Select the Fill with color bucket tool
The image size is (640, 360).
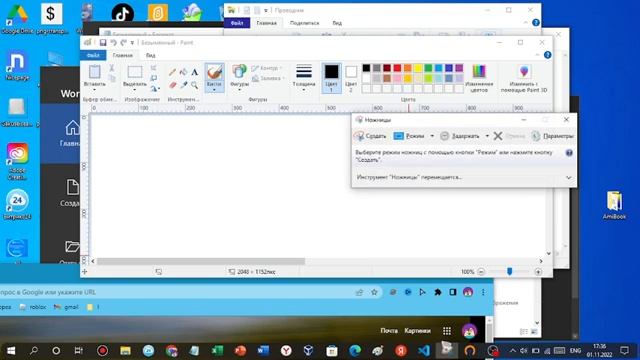[183, 72]
